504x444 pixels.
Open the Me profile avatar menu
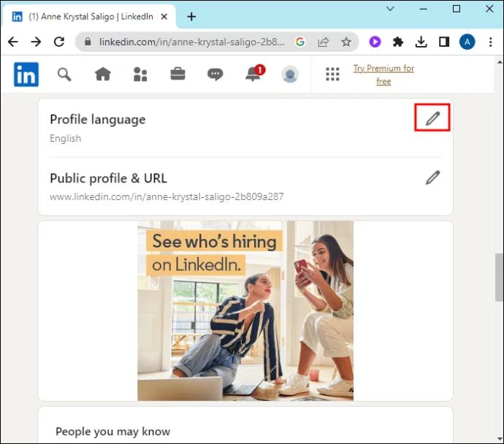[290, 74]
